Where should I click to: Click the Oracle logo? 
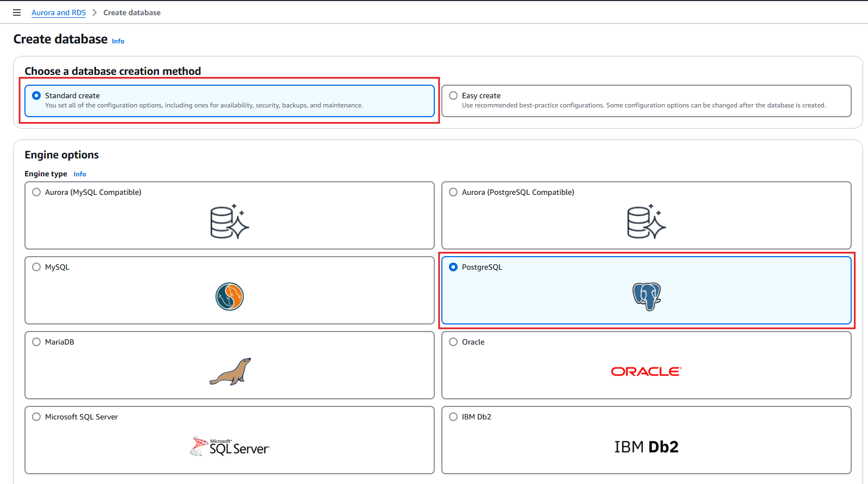pos(646,372)
